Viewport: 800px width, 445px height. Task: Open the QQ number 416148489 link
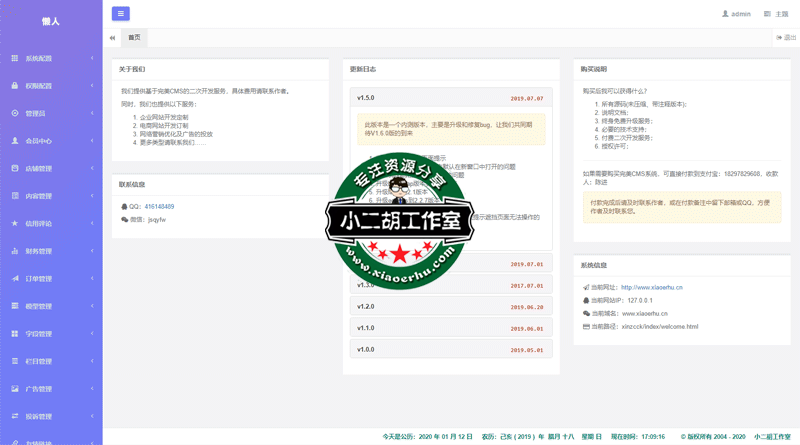click(x=159, y=207)
